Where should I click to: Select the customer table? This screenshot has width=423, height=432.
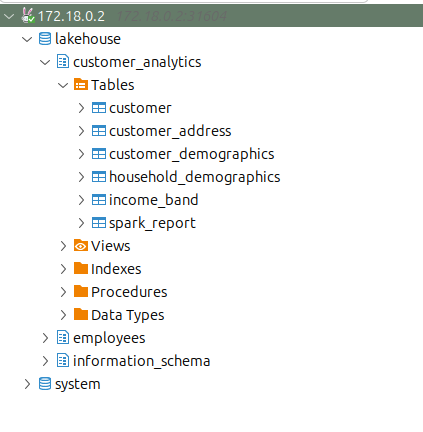pos(140,108)
